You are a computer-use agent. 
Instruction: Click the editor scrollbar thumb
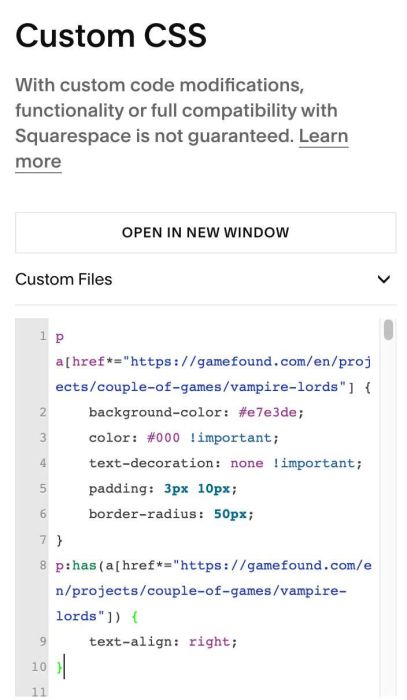[x=388, y=330]
